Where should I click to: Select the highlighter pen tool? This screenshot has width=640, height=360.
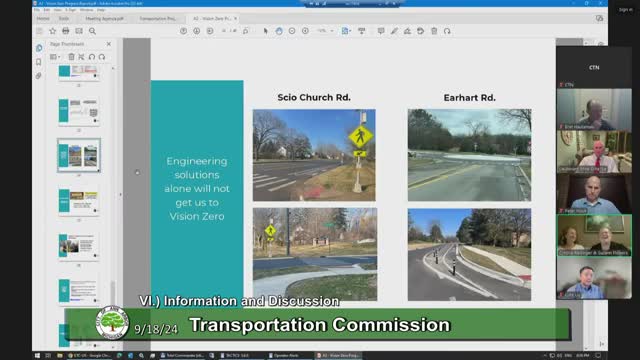click(x=394, y=31)
